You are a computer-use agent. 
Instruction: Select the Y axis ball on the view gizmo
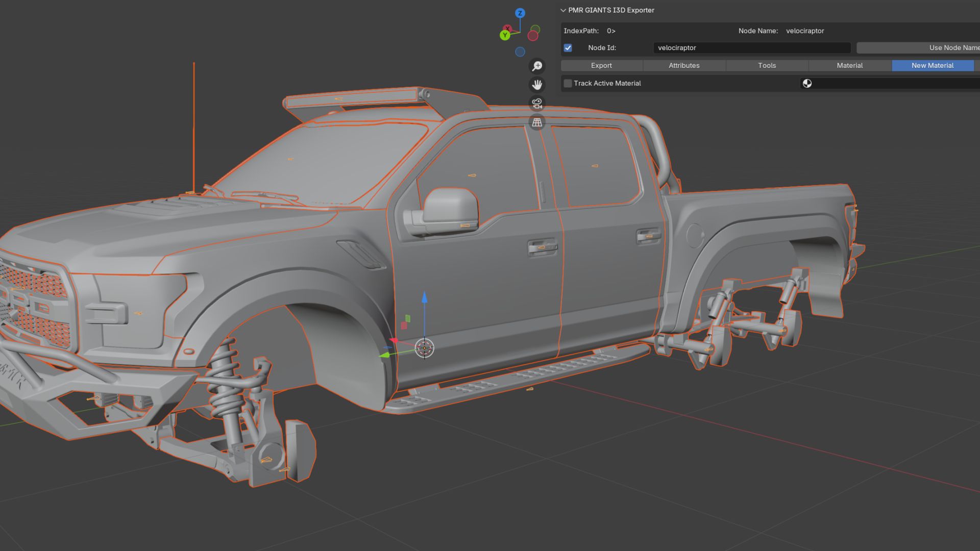(505, 35)
